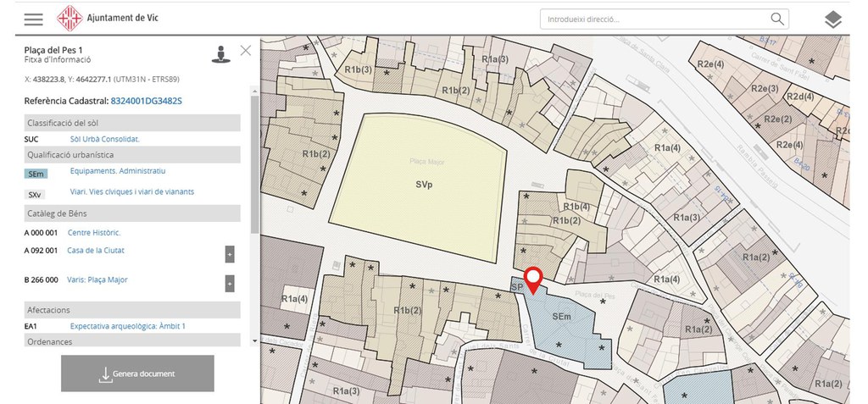Image resolution: width=868 pixels, height=404 pixels.
Task: Expand the Varis: Plaça Major entry
Action: click(x=230, y=283)
